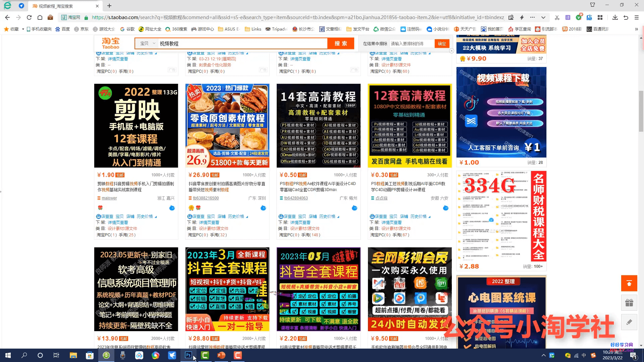
Task: Open the extensions grid icon
Action: pos(600,17)
